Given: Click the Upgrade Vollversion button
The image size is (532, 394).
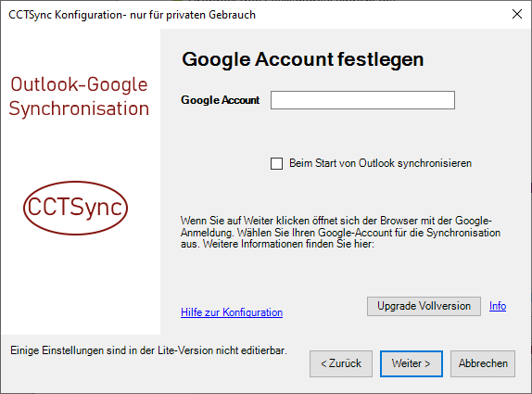Looking at the screenshot, I should [424, 306].
